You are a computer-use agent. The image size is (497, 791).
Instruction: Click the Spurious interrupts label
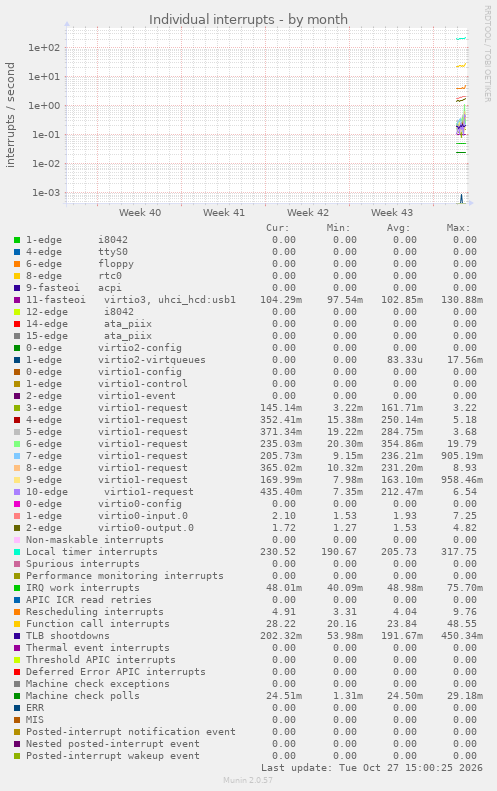click(83, 564)
